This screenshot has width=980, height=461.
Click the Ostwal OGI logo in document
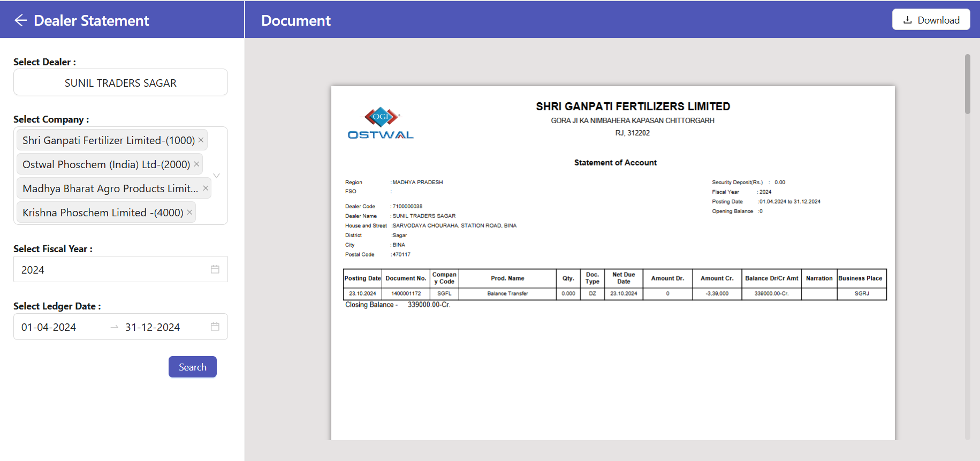coord(381,123)
